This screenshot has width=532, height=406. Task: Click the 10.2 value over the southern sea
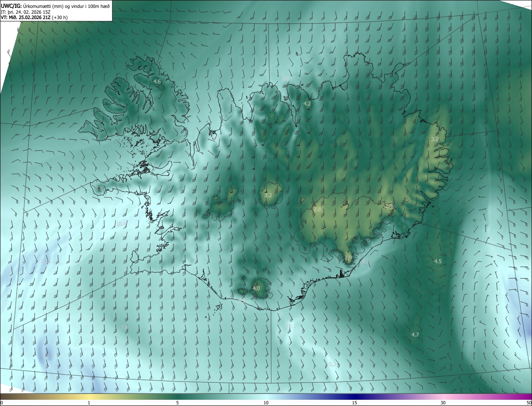(331, 364)
